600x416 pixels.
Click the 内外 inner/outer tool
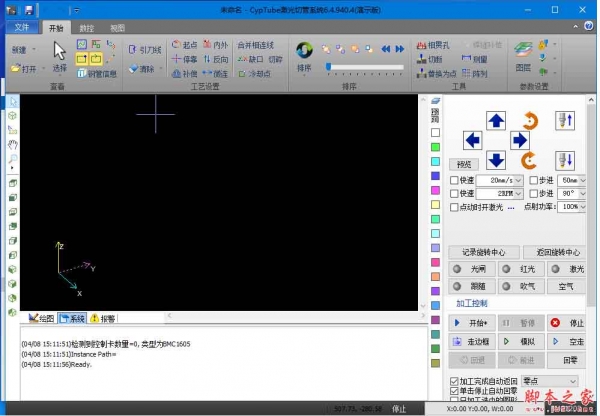pyautogui.click(x=215, y=45)
